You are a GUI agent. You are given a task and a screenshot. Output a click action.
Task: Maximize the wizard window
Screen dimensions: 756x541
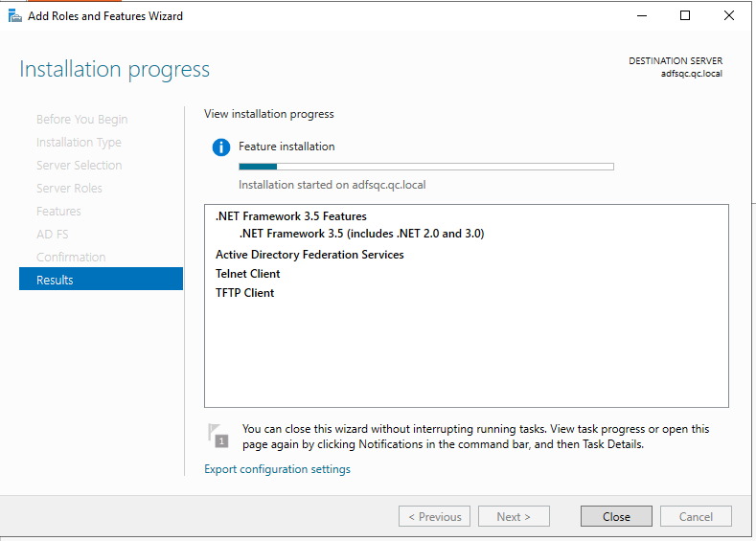point(684,15)
